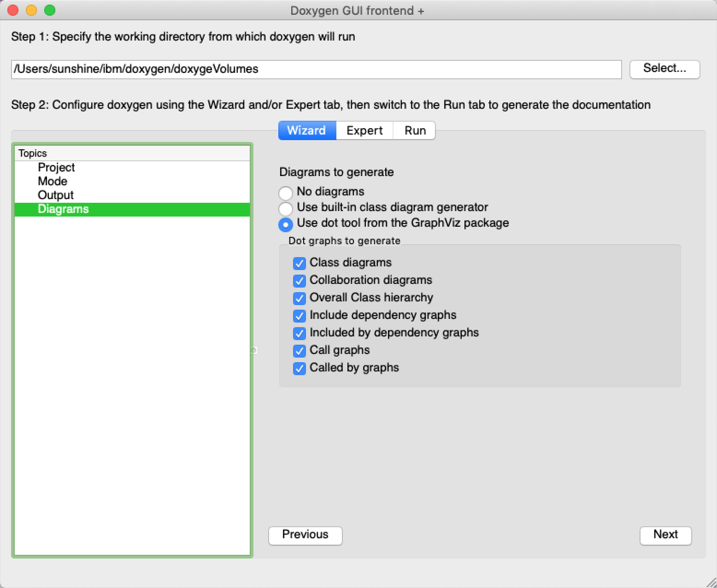Select the Diagrams topic
Viewport: 717px width, 588px height.
coord(132,209)
